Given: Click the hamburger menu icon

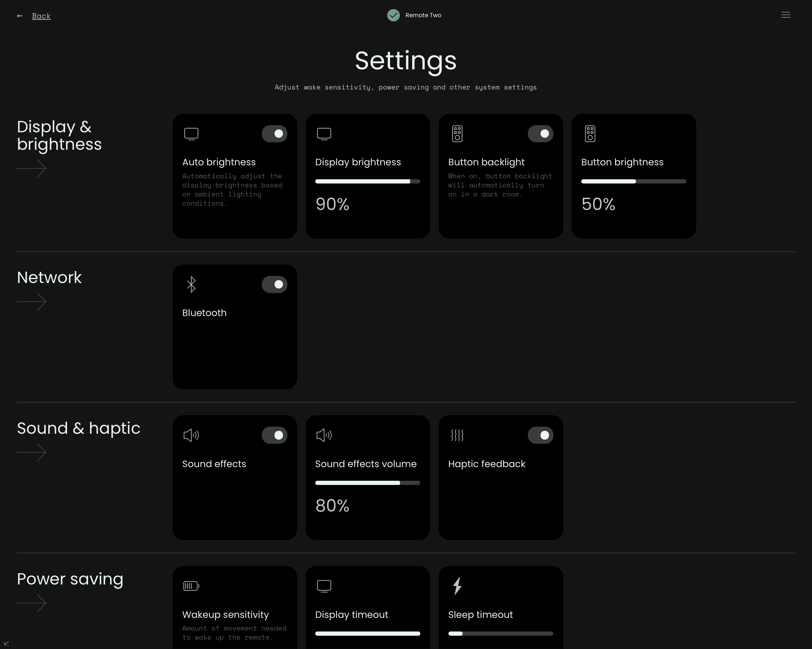Looking at the screenshot, I should coord(785,15).
